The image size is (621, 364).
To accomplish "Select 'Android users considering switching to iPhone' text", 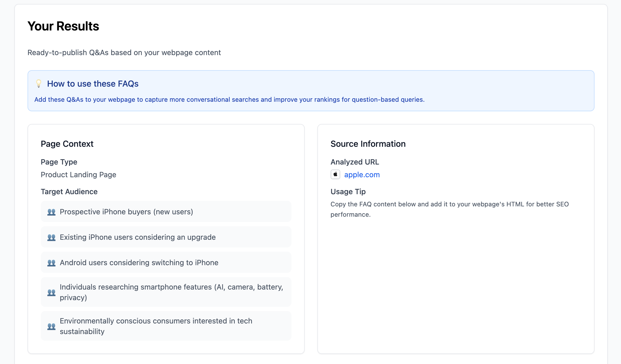I will 139,263.
